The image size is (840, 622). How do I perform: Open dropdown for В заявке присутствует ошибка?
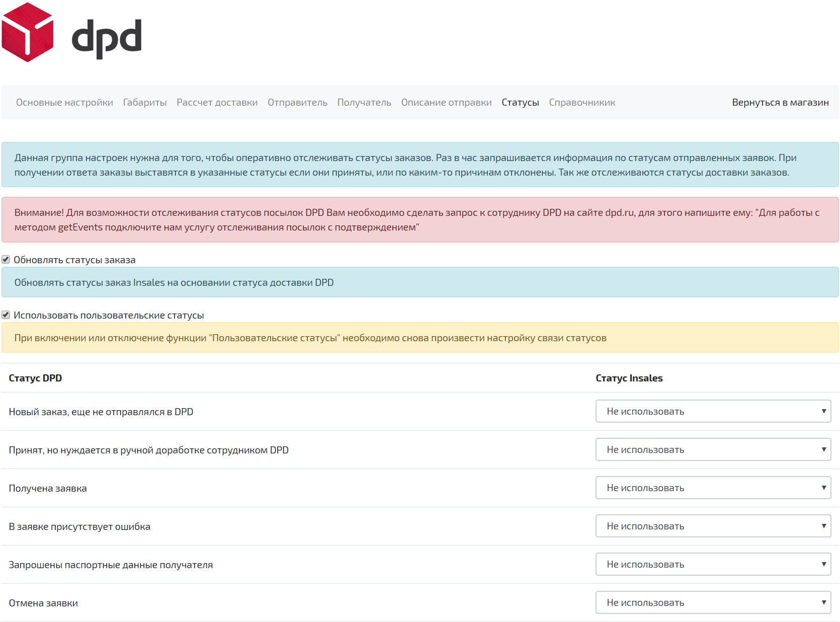[x=713, y=526]
